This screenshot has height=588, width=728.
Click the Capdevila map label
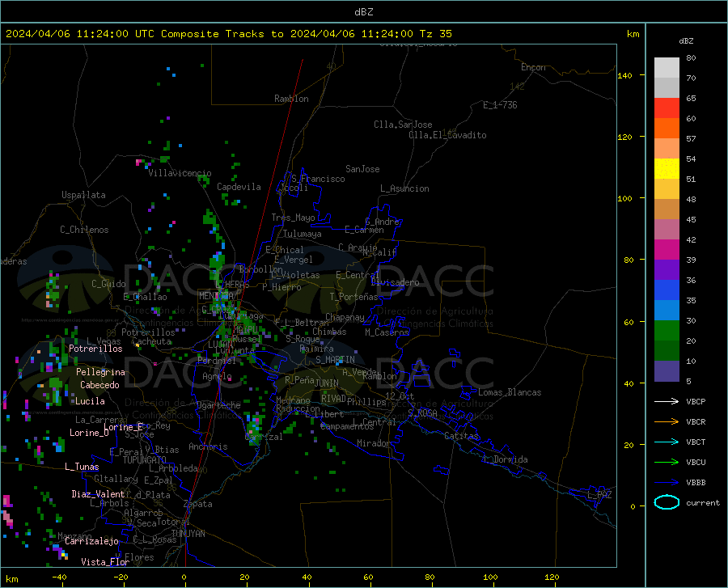(x=239, y=187)
